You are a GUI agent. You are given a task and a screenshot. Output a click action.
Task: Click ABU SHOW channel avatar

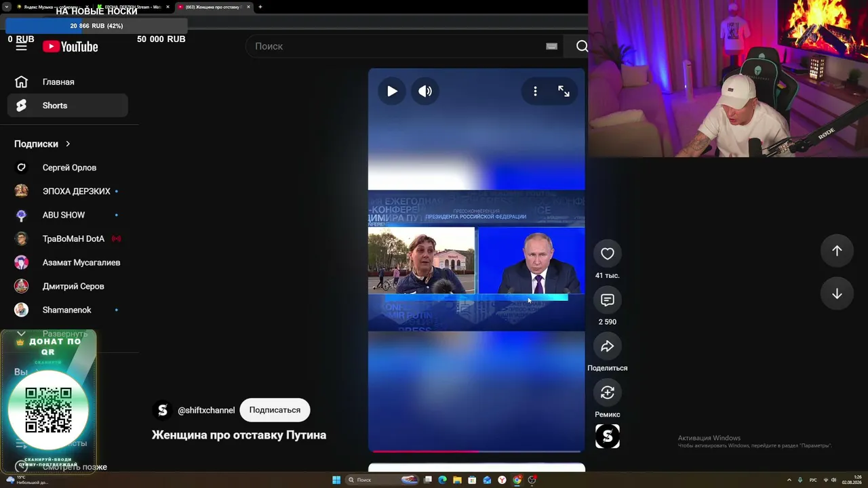(x=22, y=215)
